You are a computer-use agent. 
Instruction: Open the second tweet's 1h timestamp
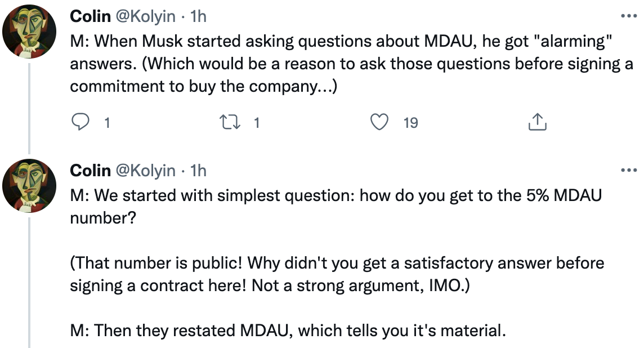pos(198,170)
